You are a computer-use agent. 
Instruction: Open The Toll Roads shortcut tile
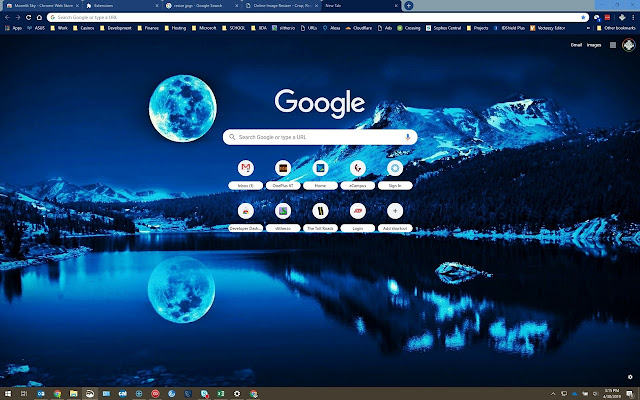(320, 218)
